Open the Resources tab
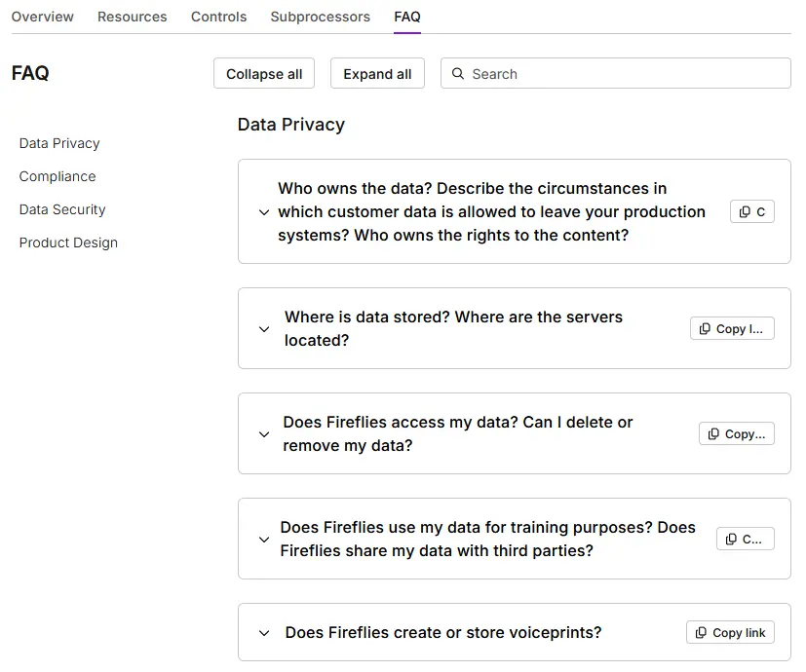Viewport: 806px width, 672px height. pos(132,17)
